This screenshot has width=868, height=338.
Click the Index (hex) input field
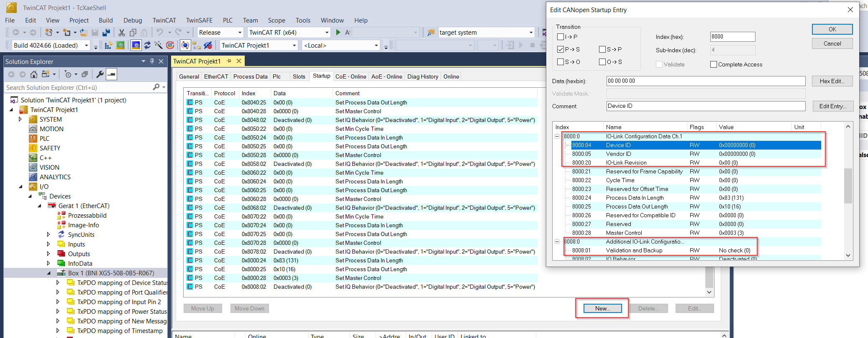pyautogui.click(x=732, y=37)
